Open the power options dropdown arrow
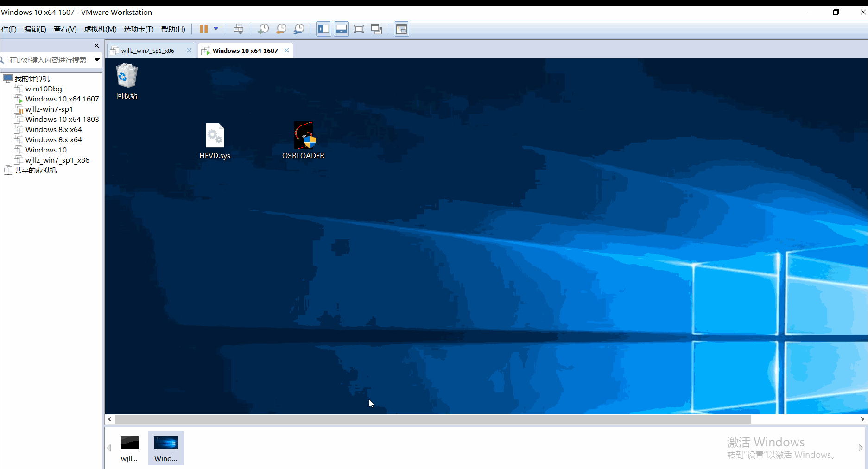The height and width of the screenshot is (469, 868). (216, 29)
